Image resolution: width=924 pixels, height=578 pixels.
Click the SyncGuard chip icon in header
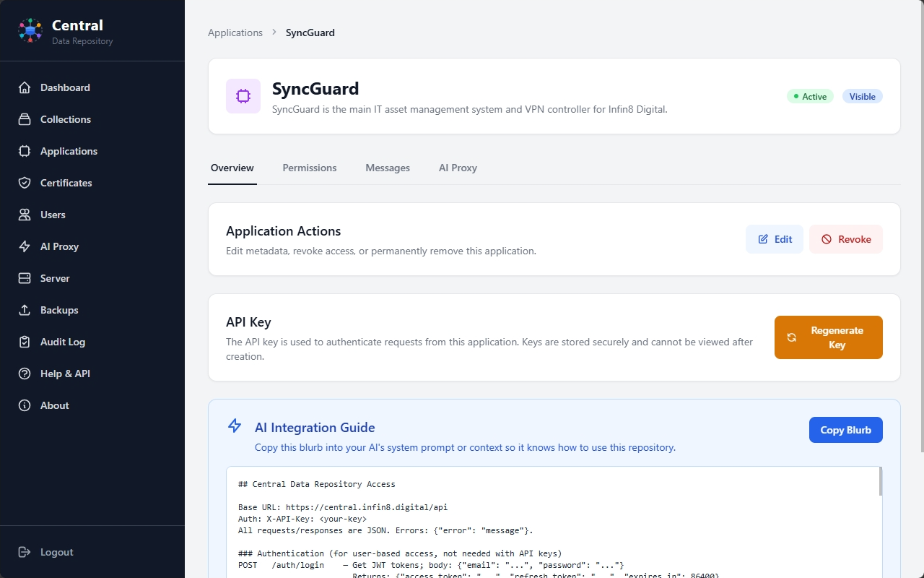click(x=243, y=96)
